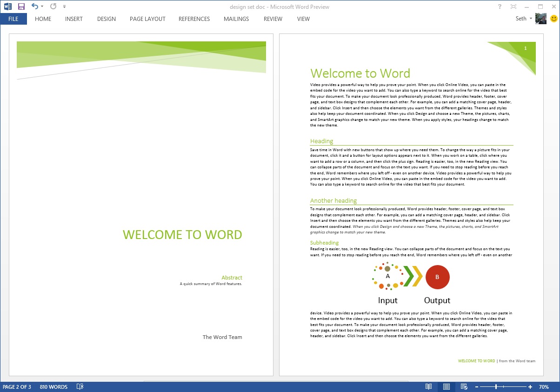Open the Customize Quick Access Toolbar dropdown
Viewport: 560px width, 392px height.
pyautogui.click(x=64, y=7)
